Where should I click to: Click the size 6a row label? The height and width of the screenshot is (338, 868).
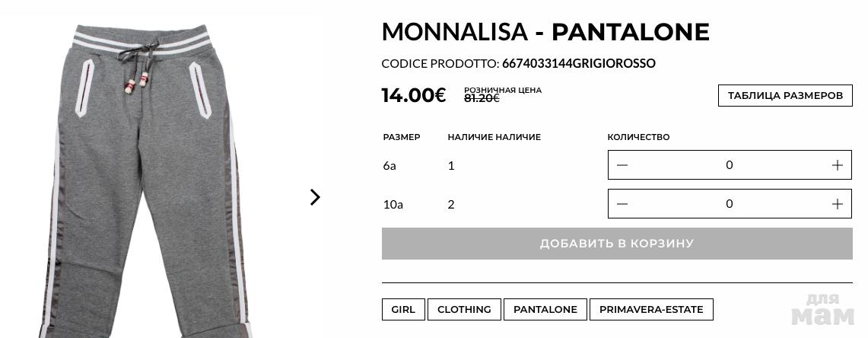(389, 165)
